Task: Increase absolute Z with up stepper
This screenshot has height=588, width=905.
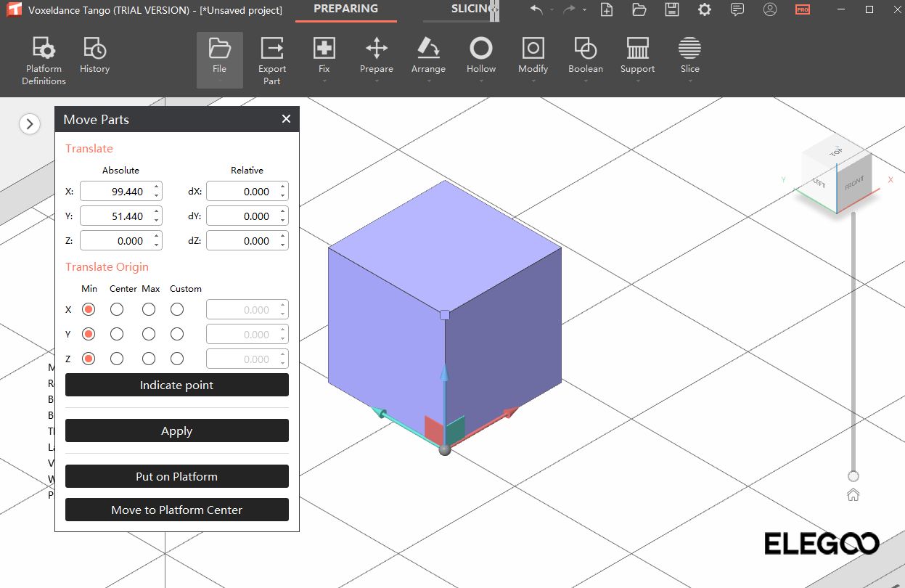Action: tap(157, 236)
